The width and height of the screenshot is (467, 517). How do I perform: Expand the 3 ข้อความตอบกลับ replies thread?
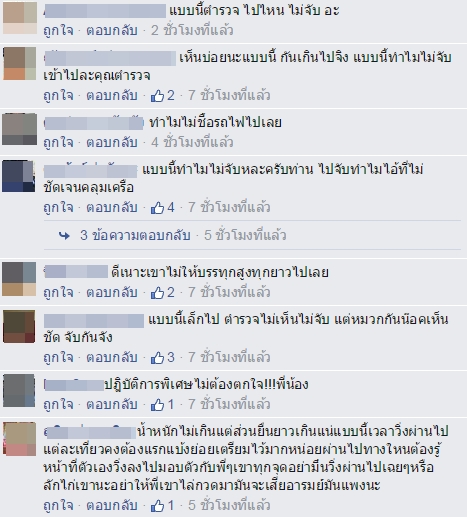click(x=135, y=235)
